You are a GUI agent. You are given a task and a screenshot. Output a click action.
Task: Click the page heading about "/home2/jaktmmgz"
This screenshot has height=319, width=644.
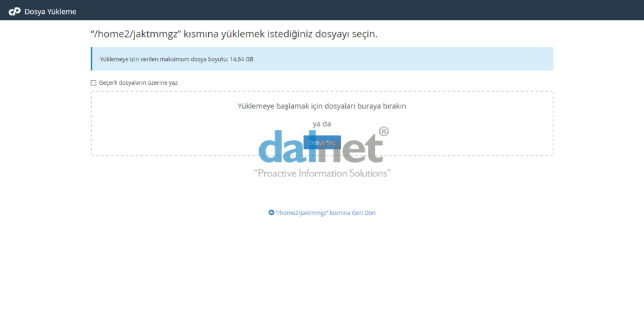234,35
